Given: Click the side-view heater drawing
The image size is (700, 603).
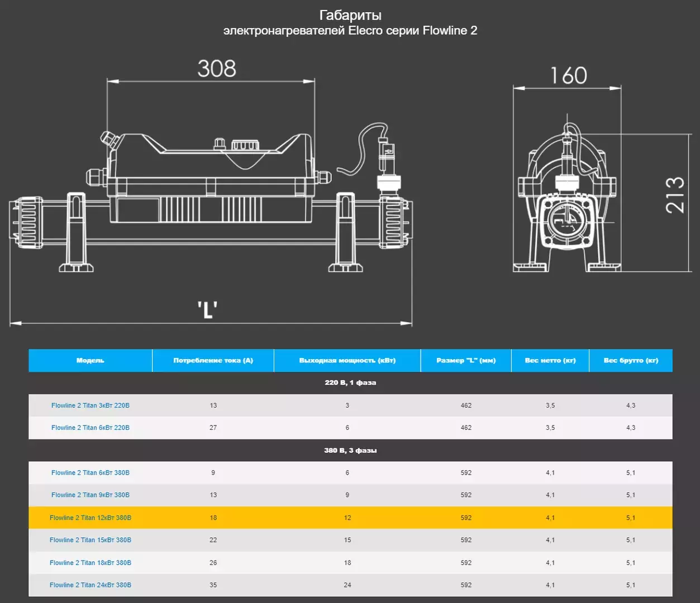Looking at the screenshot, I should 211,198.
